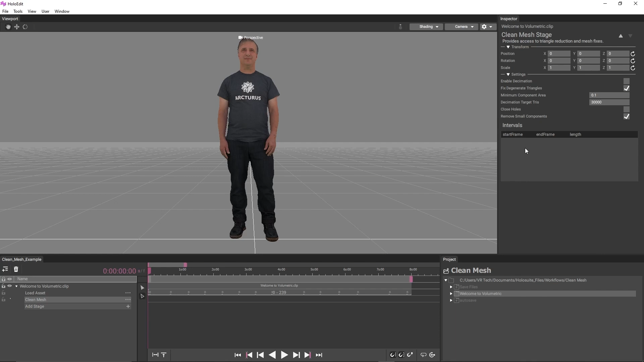Toggle the viewport light bulb icon

click(400, 27)
